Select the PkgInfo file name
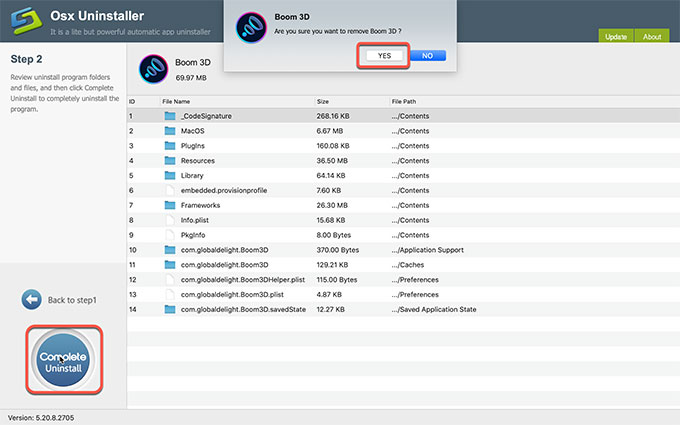Image resolution: width=680 pixels, height=425 pixels. [193, 235]
